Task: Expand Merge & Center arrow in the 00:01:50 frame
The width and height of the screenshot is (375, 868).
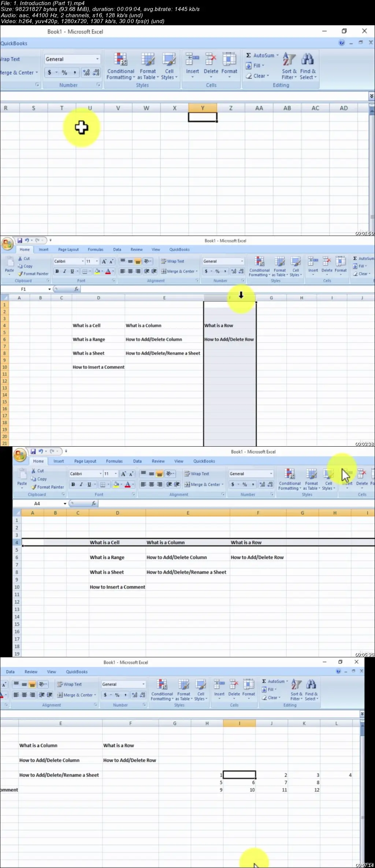Action: 37,73
